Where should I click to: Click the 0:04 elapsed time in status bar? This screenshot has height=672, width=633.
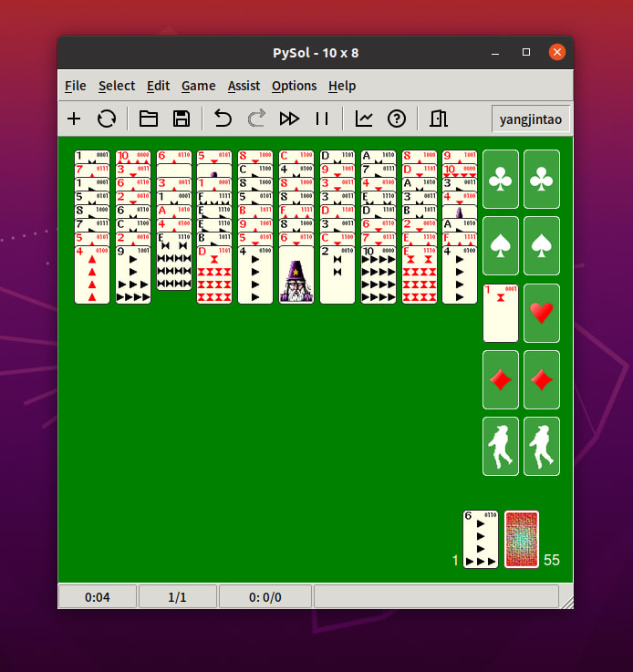(98, 597)
